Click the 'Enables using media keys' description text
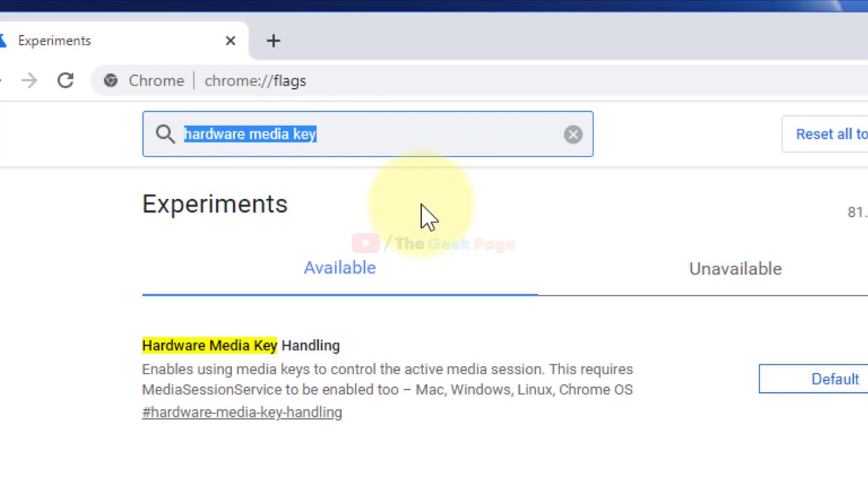Viewport: 868px width, 488px height. tap(387, 380)
